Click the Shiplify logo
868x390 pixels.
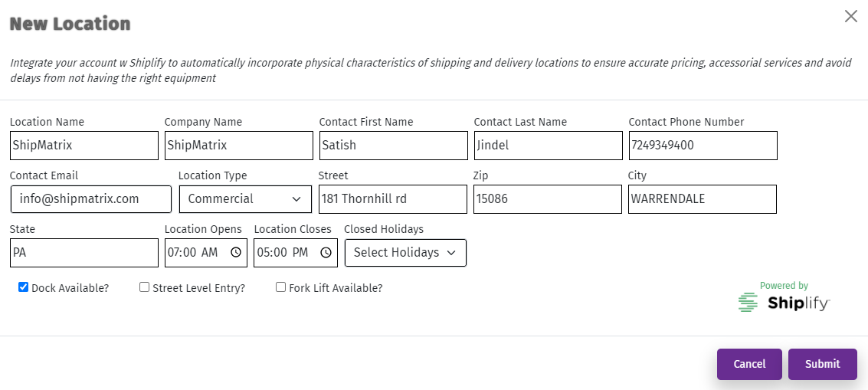[783, 303]
